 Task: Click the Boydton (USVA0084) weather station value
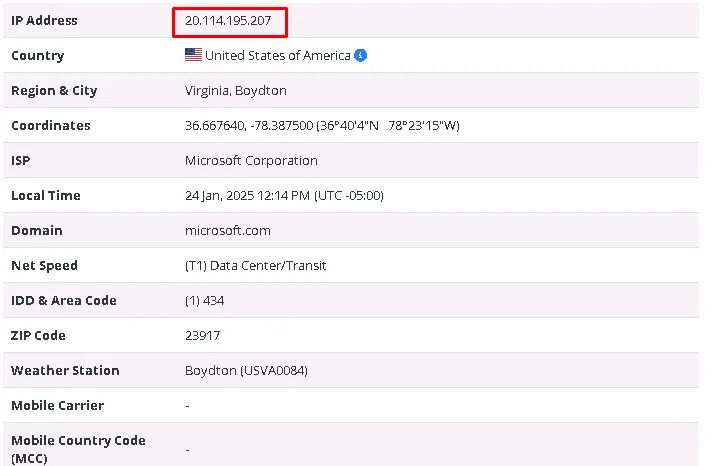pos(246,370)
